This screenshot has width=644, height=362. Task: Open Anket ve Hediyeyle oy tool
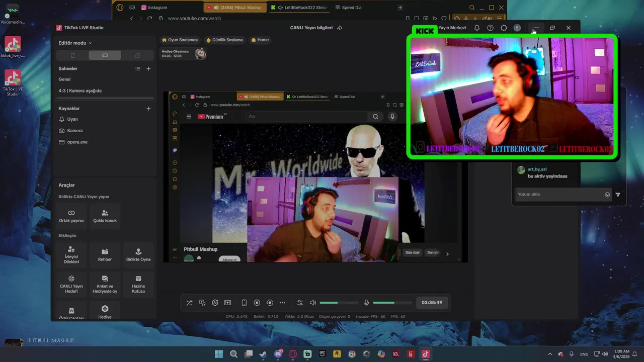[105, 284]
